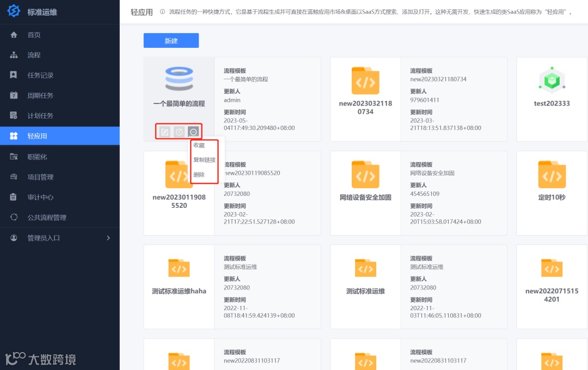
Task: Open the 审计中心 clipboard icon
Action: [x=14, y=197]
